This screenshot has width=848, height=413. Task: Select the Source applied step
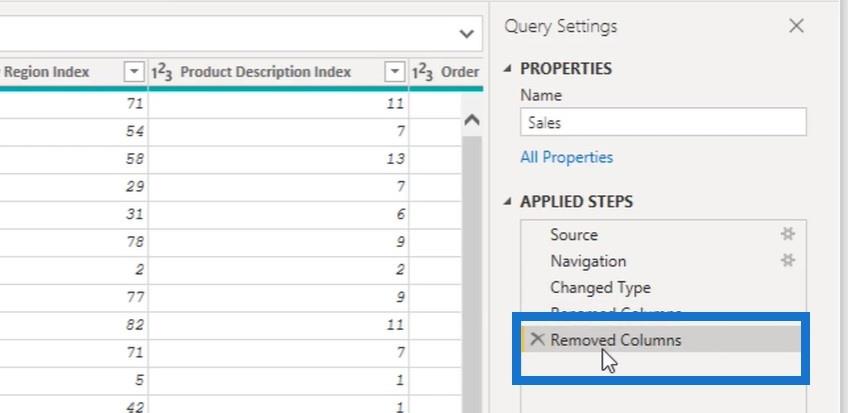574,235
